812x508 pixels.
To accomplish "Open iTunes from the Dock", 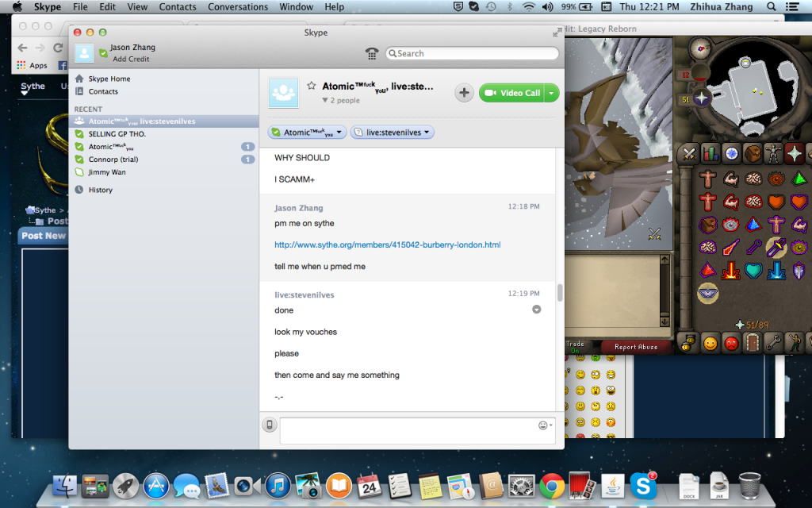I will [278, 487].
